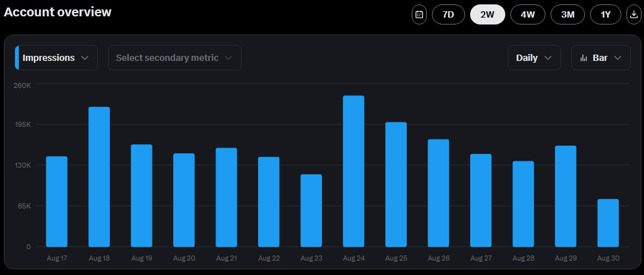The height and width of the screenshot is (275, 644).
Task: Open the Select secondary metric dropdown
Action: (174, 58)
